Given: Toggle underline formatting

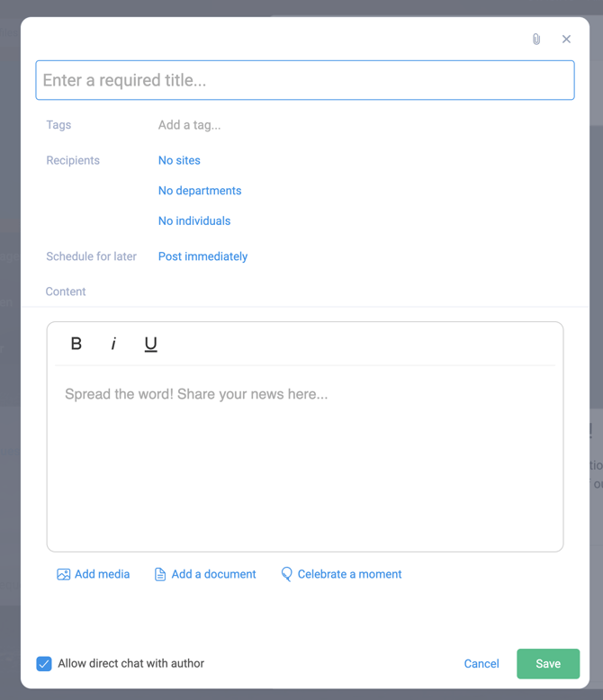Looking at the screenshot, I should pyautogui.click(x=151, y=344).
